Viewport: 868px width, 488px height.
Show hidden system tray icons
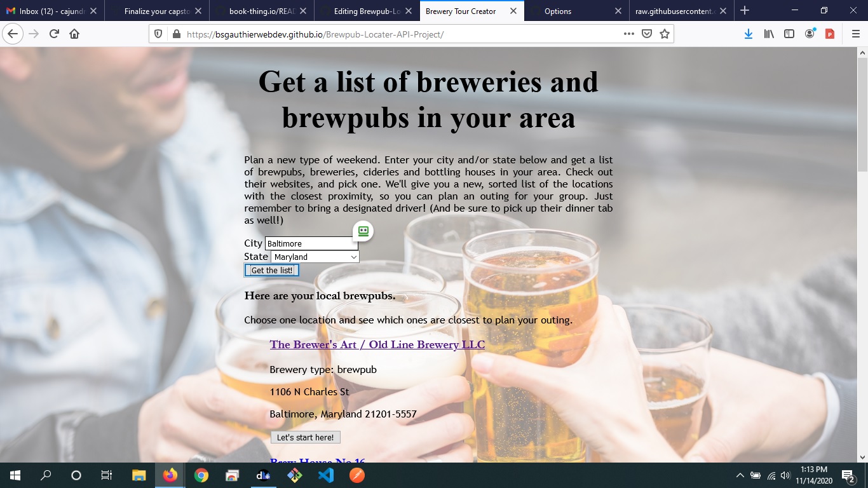pyautogui.click(x=740, y=475)
